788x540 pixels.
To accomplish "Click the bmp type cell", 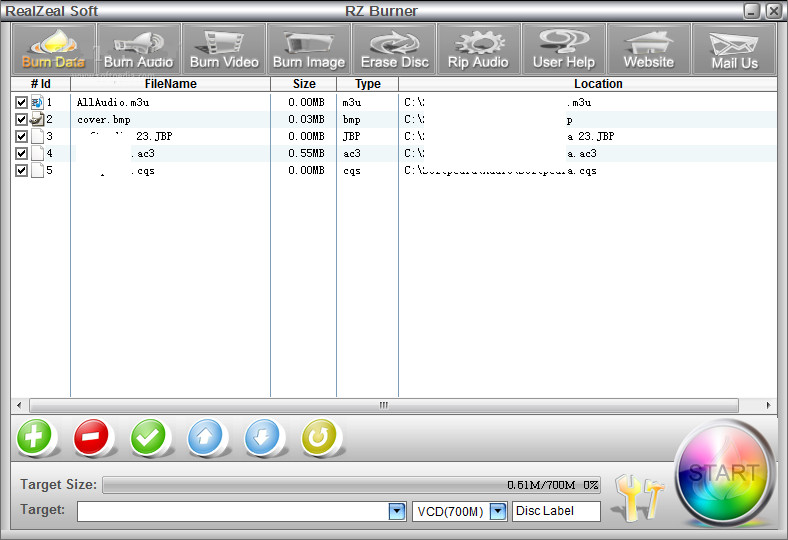I will point(352,120).
